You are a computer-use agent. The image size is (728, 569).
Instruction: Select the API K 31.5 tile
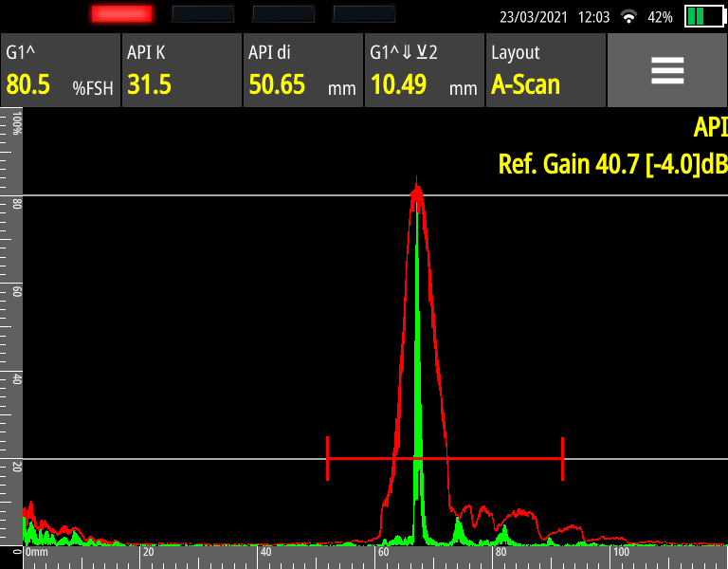point(181,71)
